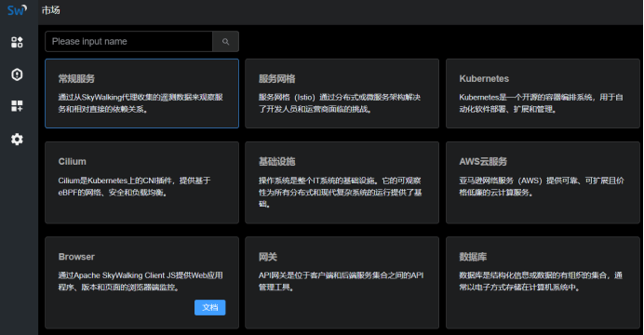The width and height of the screenshot is (644, 335).
Task: Open the 数据库 card
Action: 543,283
